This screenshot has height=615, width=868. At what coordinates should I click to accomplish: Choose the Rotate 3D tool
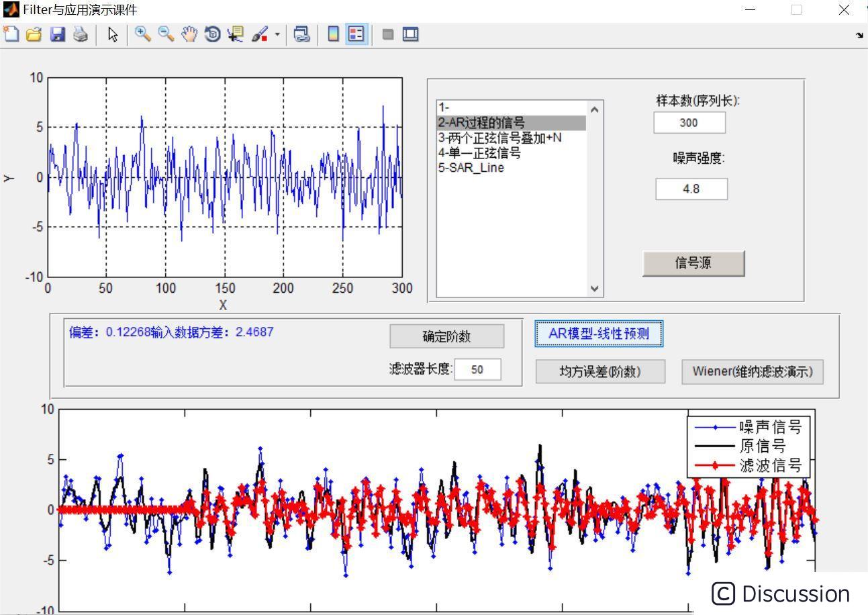tap(212, 34)
